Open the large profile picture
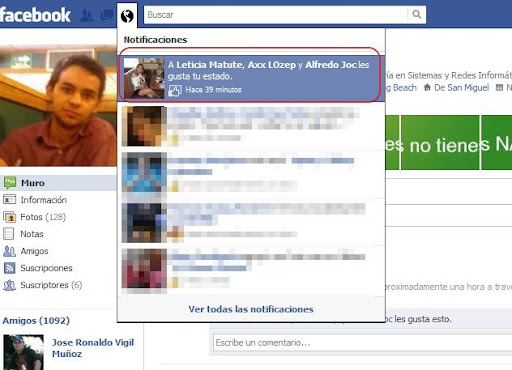 coord(58,106)
